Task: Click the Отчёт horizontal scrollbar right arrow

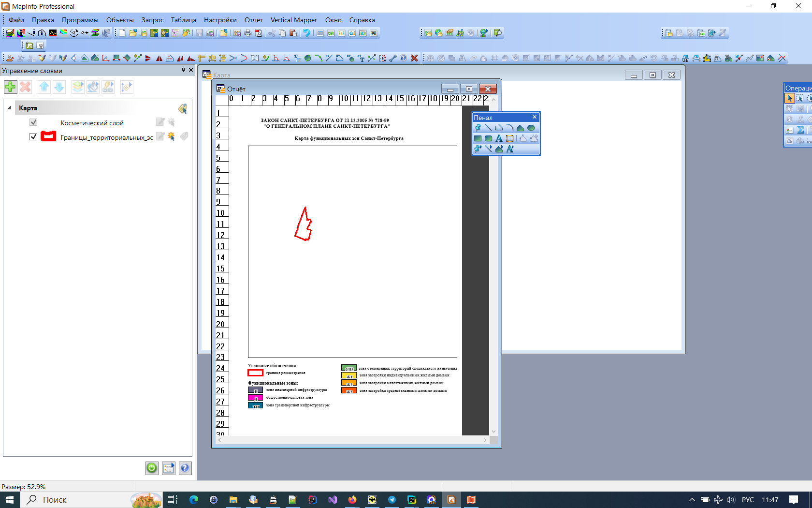Action: point(485,440)
